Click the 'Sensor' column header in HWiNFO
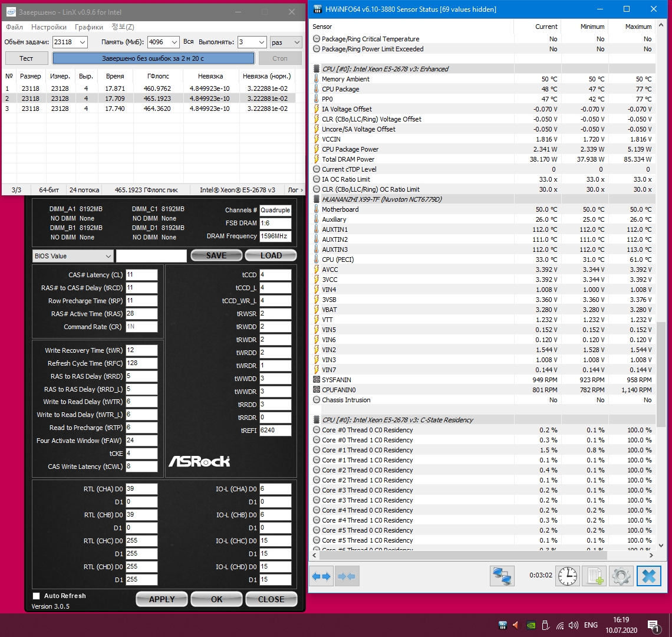 (x=322, y=27)
